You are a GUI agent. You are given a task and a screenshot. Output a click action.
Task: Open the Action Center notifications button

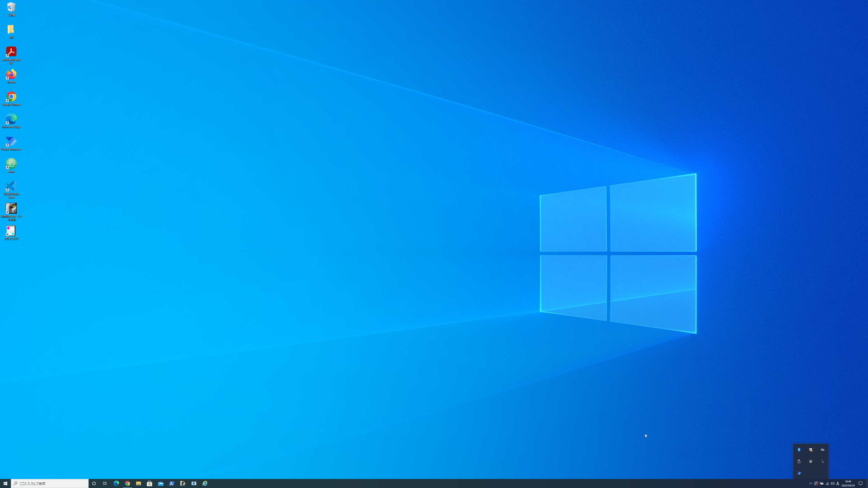[860, 484]
